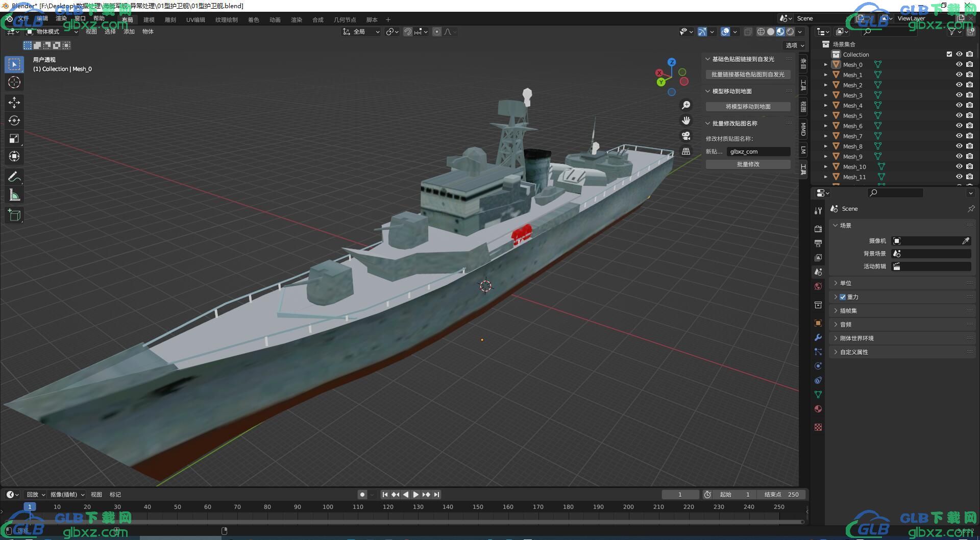Click the viewport zoom magnifier icon
The image size is (980, 540).
[686, 105]
